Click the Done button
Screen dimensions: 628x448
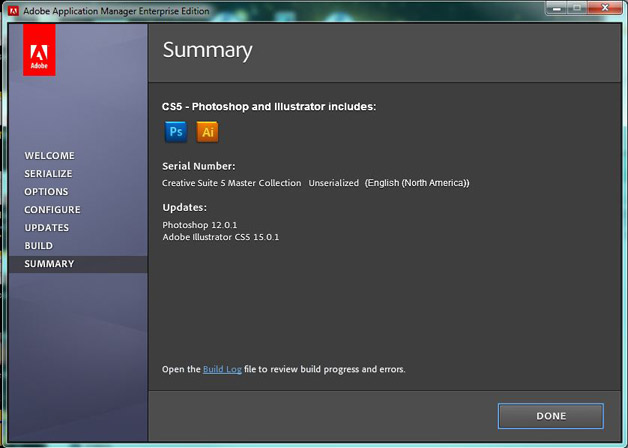pyautogui.click(x=551, y=416)
